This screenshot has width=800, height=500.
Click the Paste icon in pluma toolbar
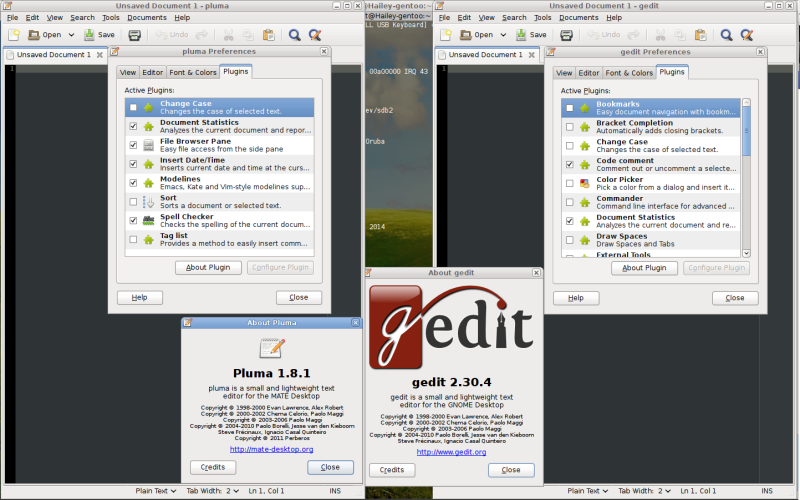[x=268, y=35]
